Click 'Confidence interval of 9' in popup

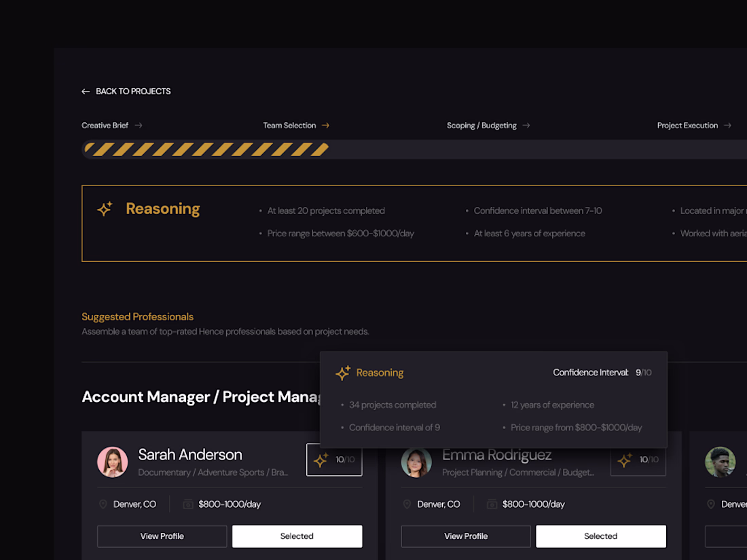(x=395, y=428)
